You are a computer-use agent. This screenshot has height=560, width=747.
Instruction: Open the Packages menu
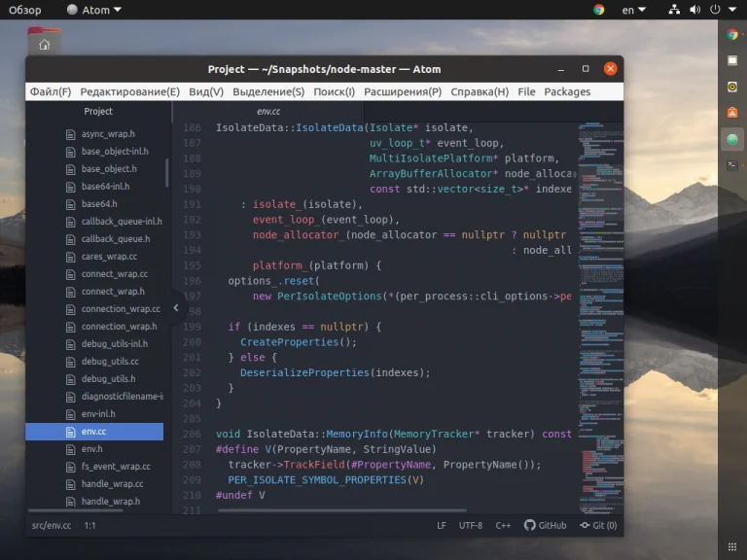pyautogui.click(x=567, y=91)
